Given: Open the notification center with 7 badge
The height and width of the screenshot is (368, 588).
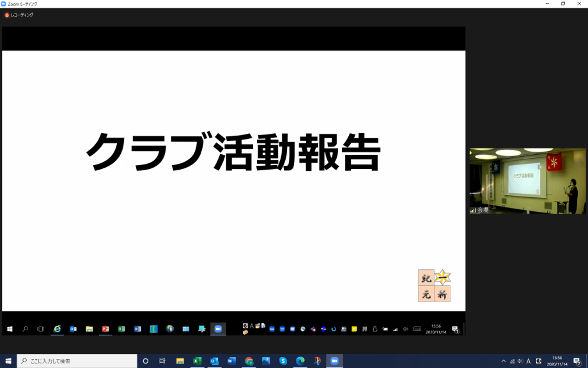Looking at the screenshot, I should coord(577,361).
